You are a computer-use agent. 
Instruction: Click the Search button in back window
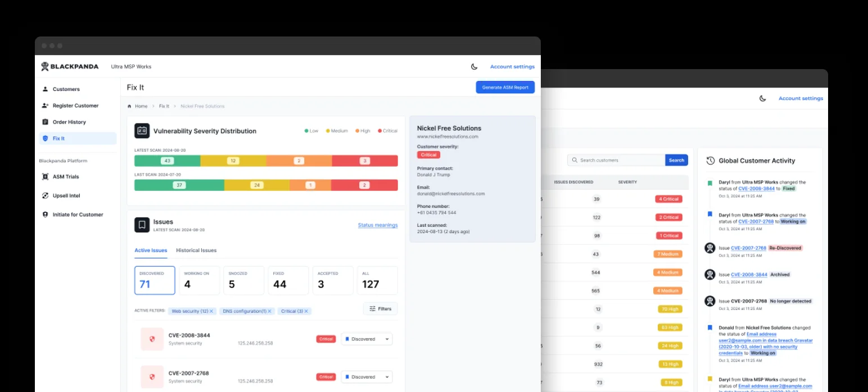point(676,160)
